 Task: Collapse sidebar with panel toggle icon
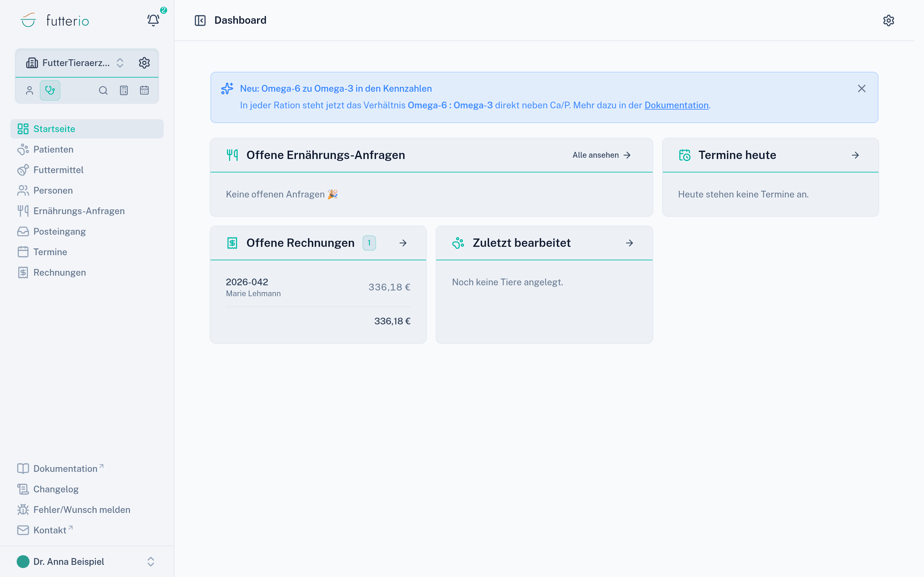[200, 20]
